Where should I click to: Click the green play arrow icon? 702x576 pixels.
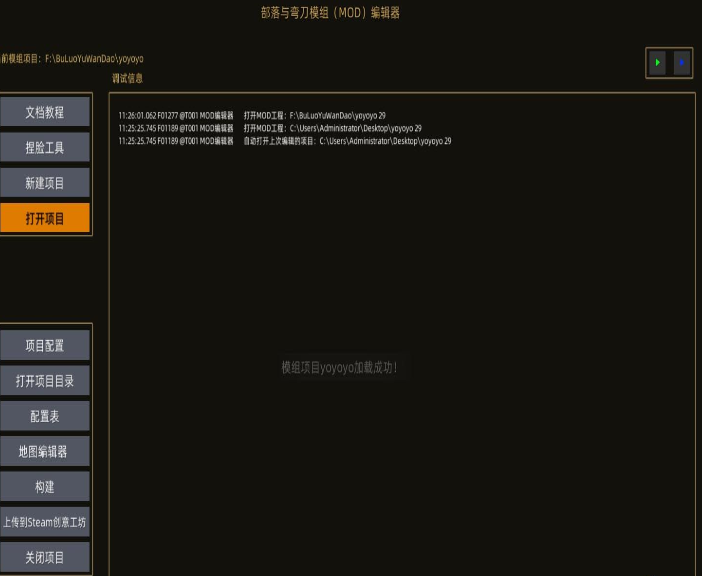click(657, 63)
